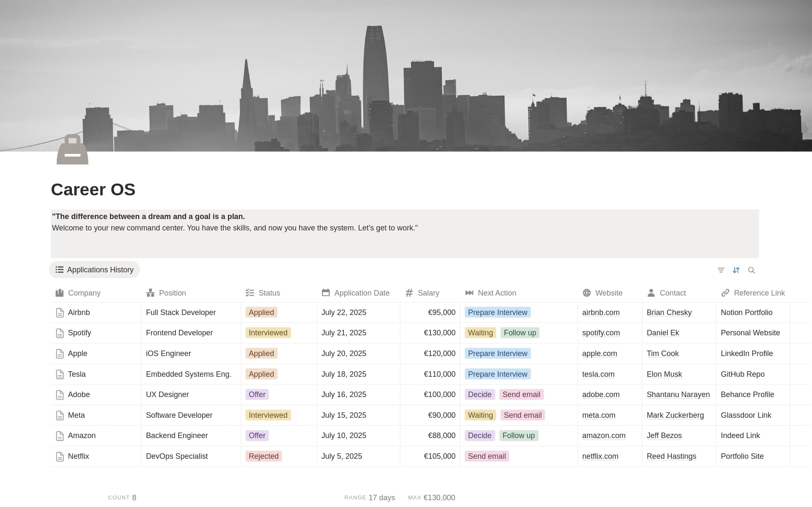
Task: Click the Application Date calendar icon
Action: coord(325,293)
